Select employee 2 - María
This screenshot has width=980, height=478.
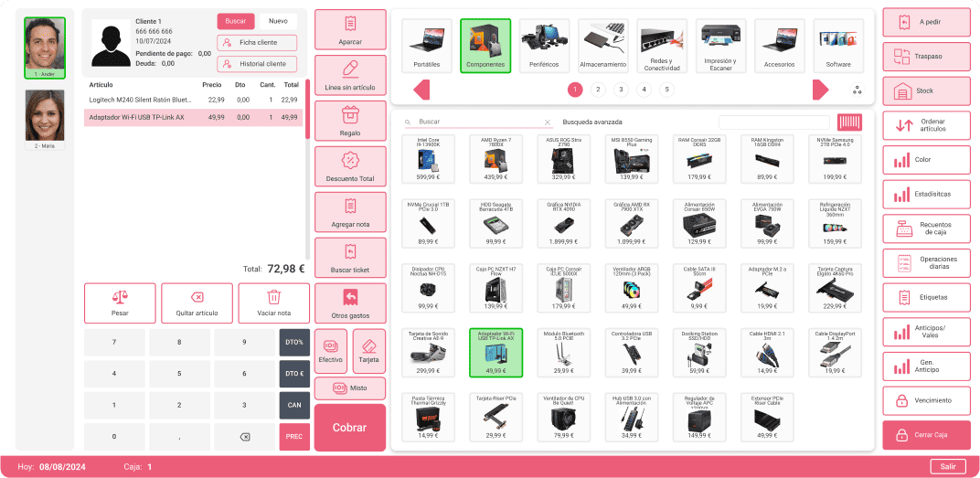point(45,120)
